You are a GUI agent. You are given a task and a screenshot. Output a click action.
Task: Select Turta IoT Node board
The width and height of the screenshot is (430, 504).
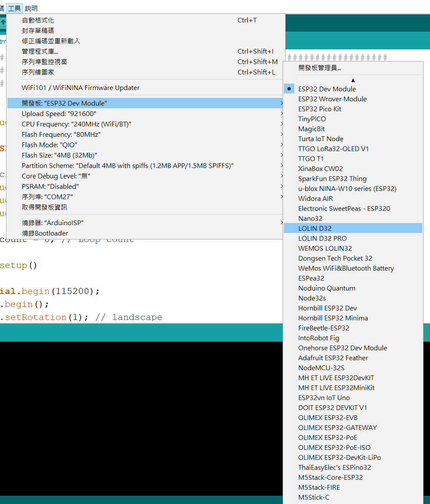353,139
